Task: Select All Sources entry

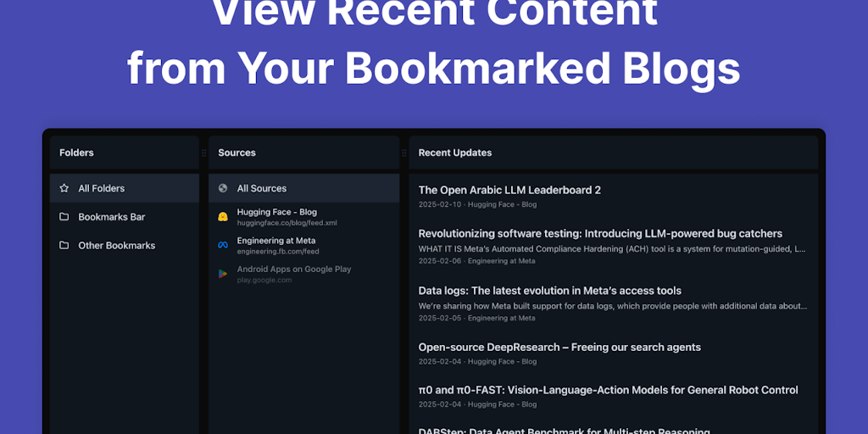Action: point(304,188)
